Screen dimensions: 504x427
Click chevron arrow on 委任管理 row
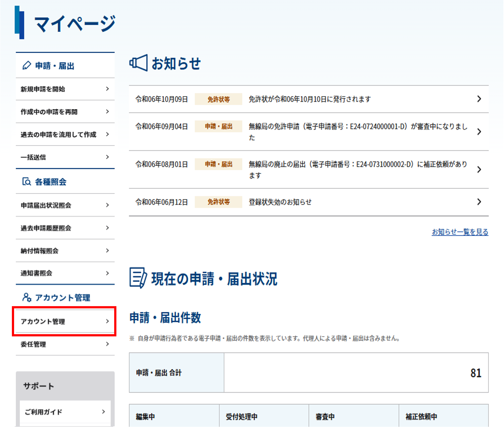click(107, 344)
